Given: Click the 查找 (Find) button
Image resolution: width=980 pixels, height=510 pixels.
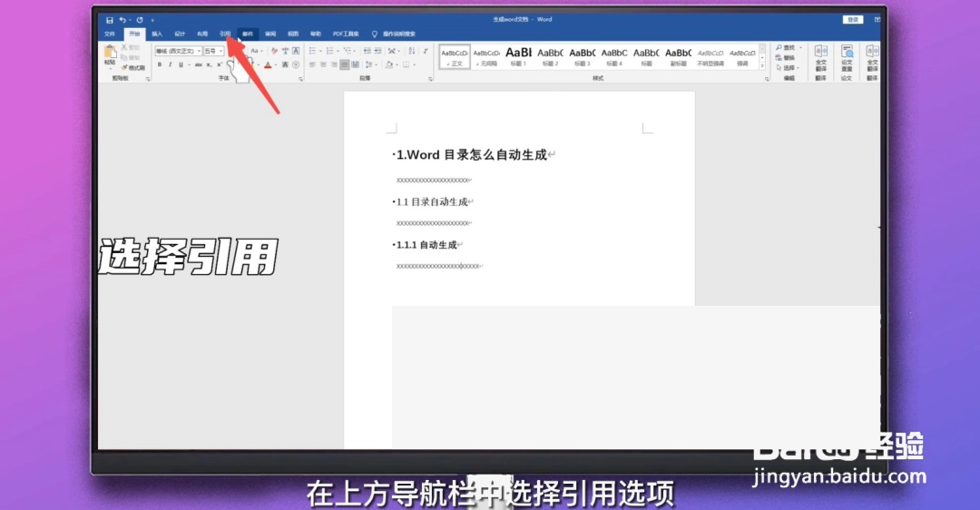Looking at the screenshot, I should (789, 47).
